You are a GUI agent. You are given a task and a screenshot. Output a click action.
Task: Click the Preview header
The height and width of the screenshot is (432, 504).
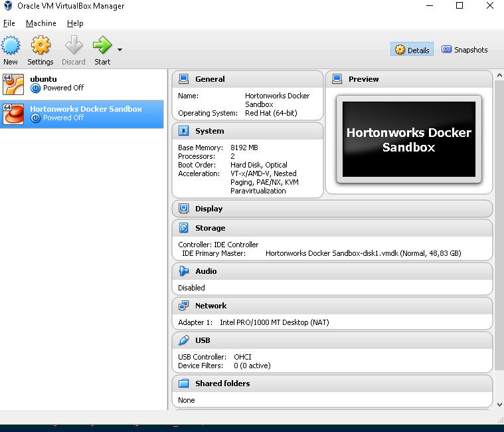tap(409, 79)
